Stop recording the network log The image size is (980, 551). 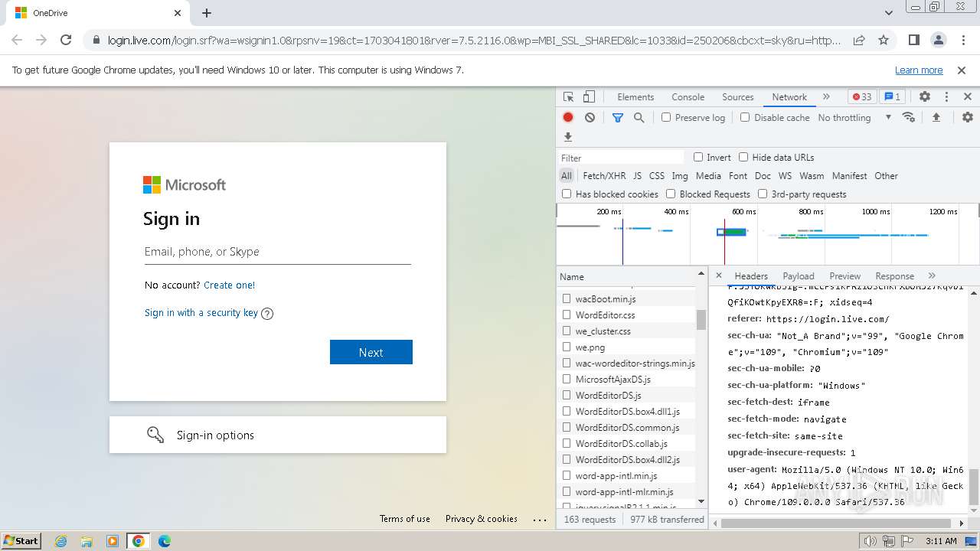568,117
